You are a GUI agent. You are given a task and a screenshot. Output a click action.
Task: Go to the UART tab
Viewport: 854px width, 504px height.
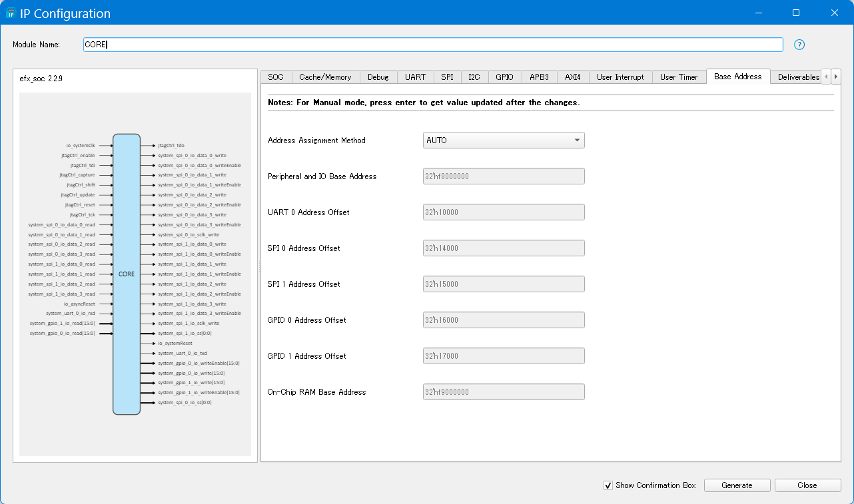(x=415, y=77)
